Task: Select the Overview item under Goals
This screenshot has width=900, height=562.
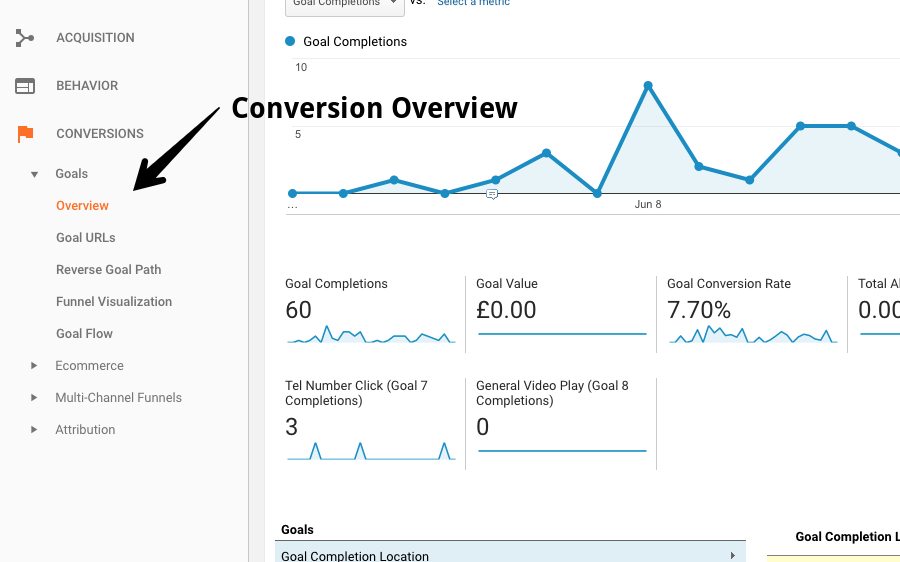Action: (82, 206)
